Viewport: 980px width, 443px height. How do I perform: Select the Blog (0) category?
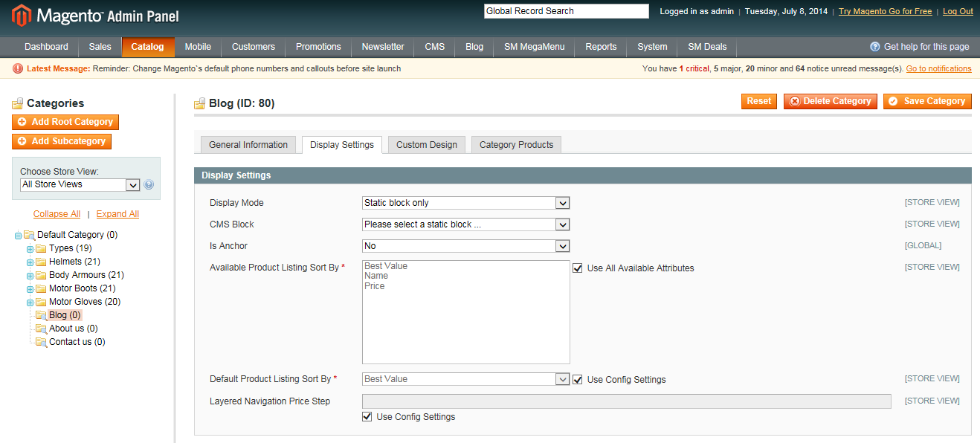pos(65,315)
